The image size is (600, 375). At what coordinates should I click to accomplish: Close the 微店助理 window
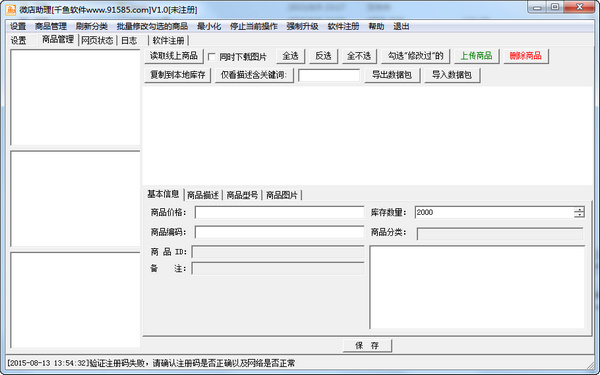coord(580,7)
